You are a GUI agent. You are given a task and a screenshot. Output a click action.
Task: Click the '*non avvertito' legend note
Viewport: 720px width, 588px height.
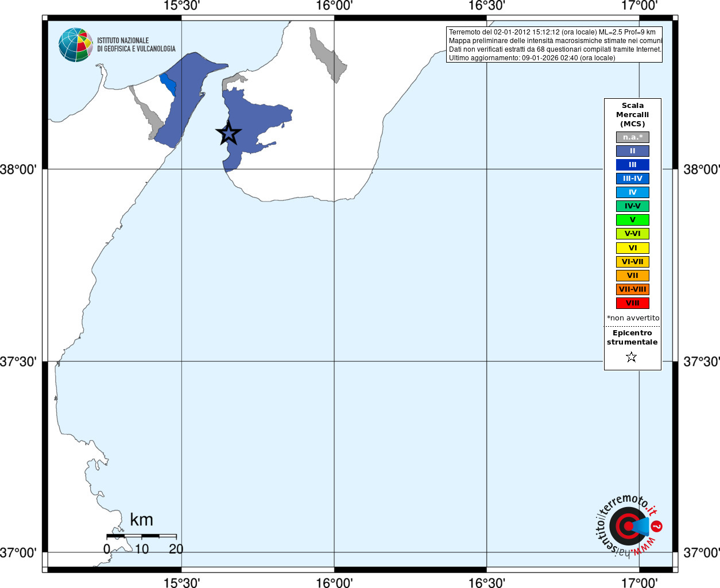click(x=633, y=318)
